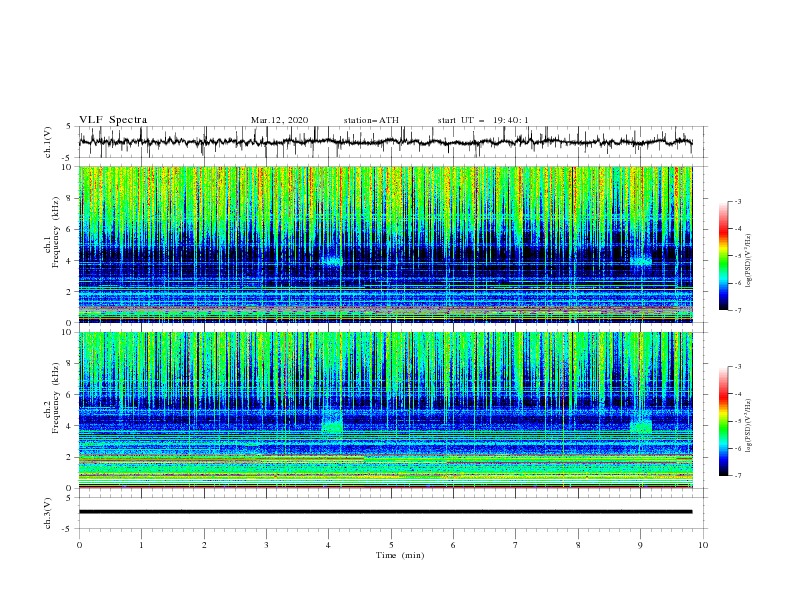
Task: Click the "station=ATH" header text
Action: (371, 120)
